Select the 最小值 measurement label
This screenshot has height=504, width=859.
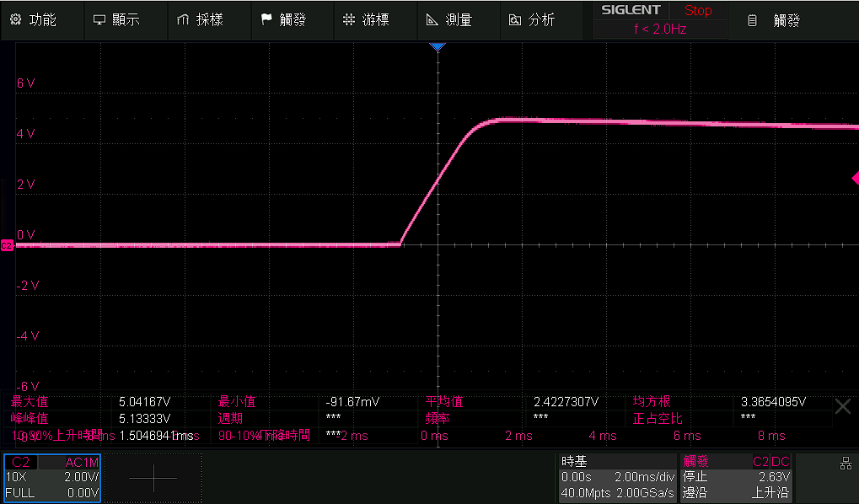237,401
